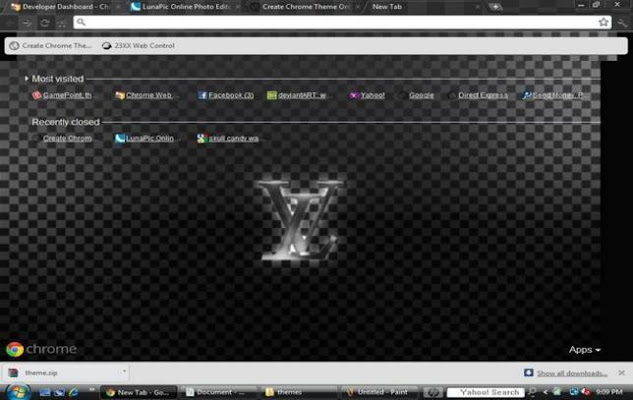
Task: Switch to Create Chrome Theme Online tab
Action: pos(305,7)
